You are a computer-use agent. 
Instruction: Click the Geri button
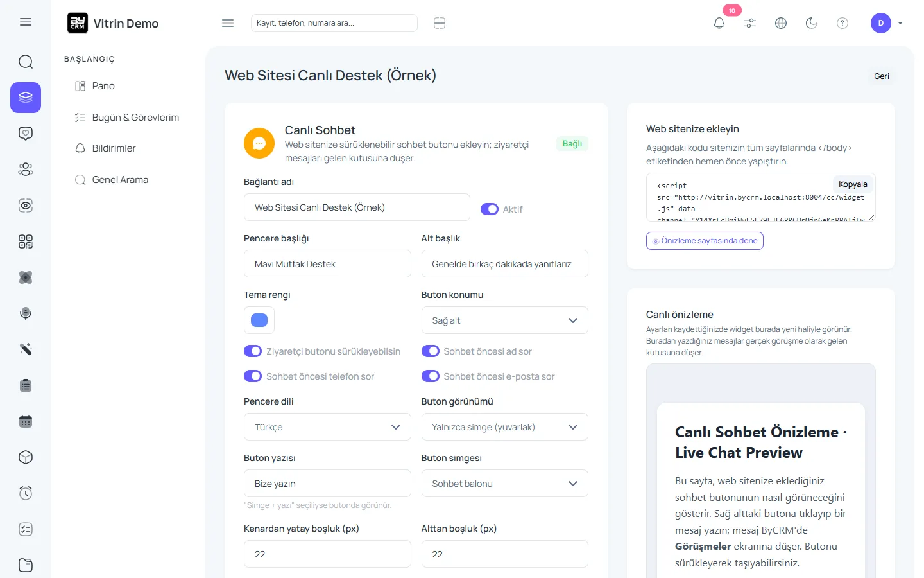click(882, 76)
